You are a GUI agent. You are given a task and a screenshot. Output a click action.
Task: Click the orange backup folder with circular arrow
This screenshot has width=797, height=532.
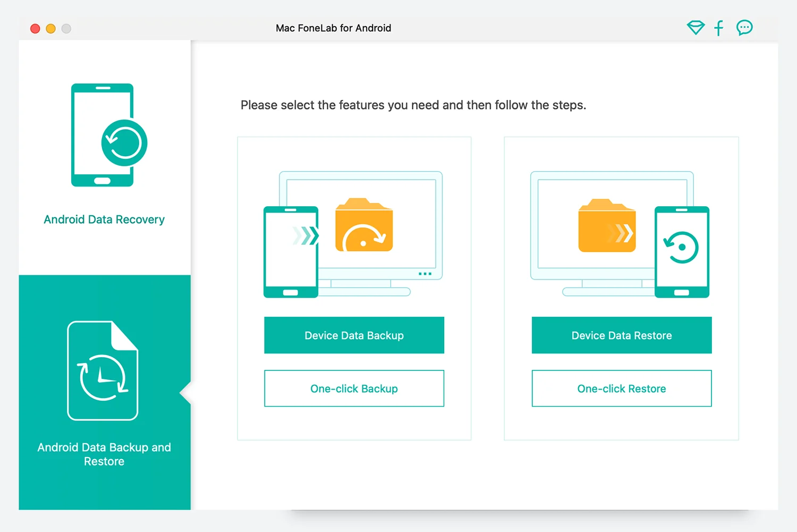tap(364, 225)
